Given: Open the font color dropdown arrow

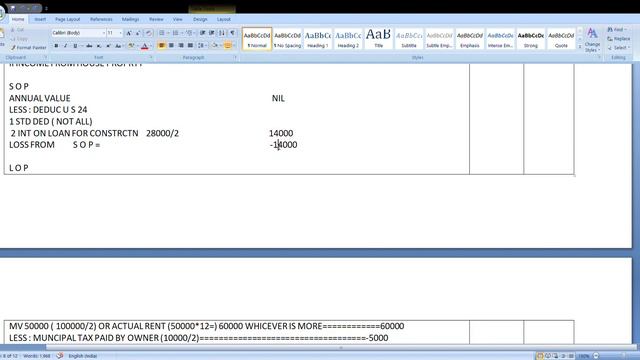Looking at the screenshot, I should (x=151, y=46).
